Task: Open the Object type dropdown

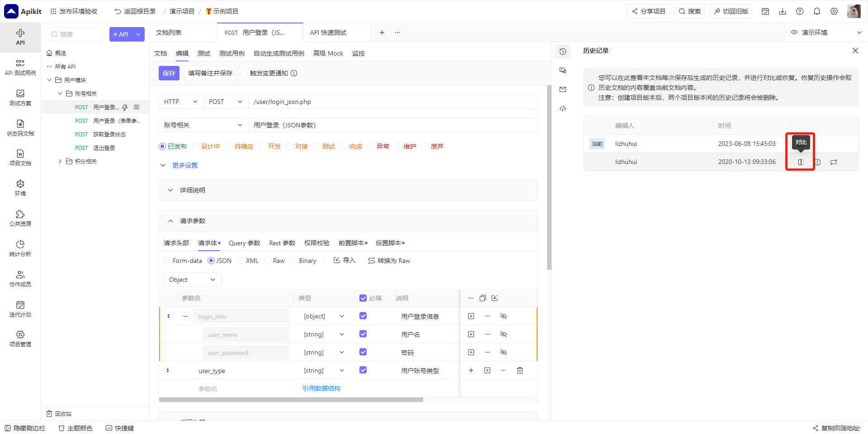Action: pyautogui.click(x=192, y=280)
